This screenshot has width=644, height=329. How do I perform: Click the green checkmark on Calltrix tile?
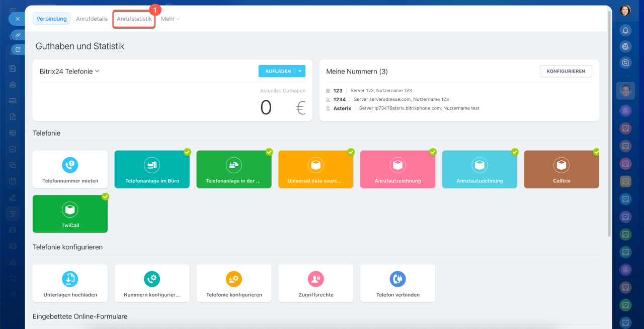click(x=596, y=152)
